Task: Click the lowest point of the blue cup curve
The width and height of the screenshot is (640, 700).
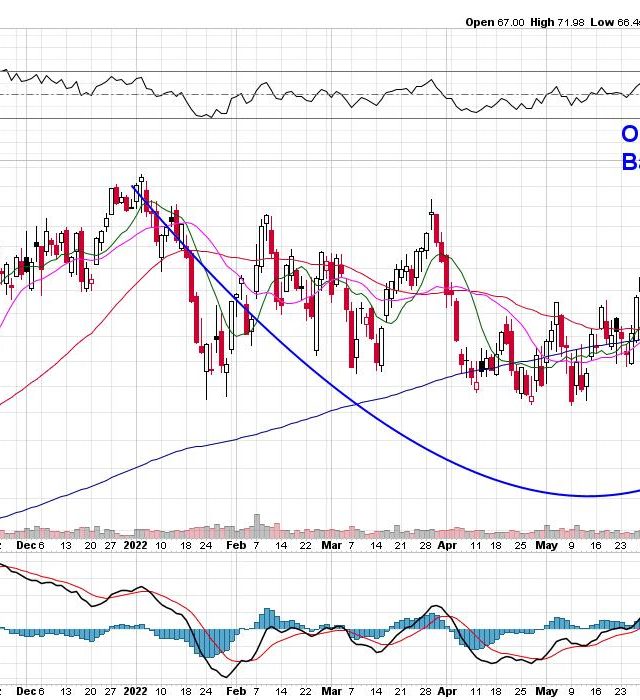Action: [588, 495]
